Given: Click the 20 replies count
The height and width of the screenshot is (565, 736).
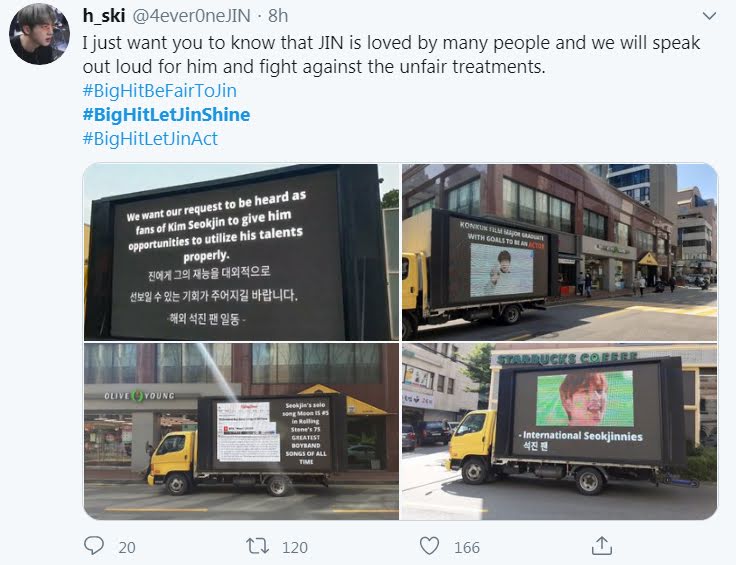Looking at the screenshot, I should [127, 547].
